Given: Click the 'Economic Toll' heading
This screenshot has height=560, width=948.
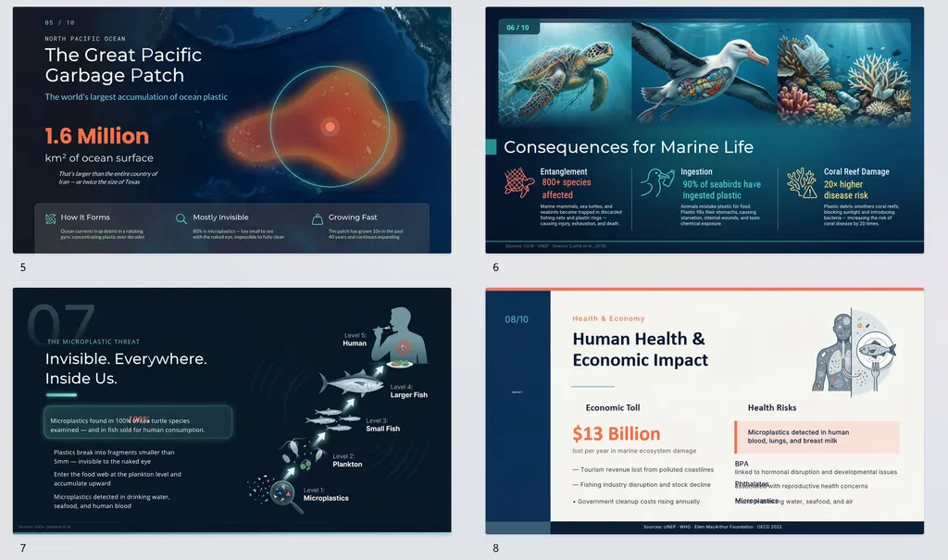Looking at the screenshot, I should [613, 407].
